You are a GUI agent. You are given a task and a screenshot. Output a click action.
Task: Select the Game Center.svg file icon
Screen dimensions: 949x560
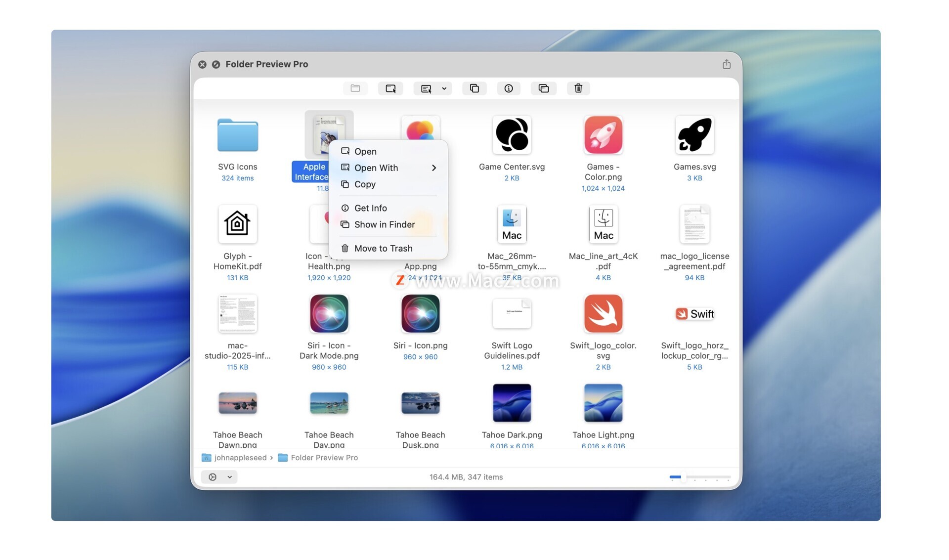pyautogui.click(x=512, y=135)
